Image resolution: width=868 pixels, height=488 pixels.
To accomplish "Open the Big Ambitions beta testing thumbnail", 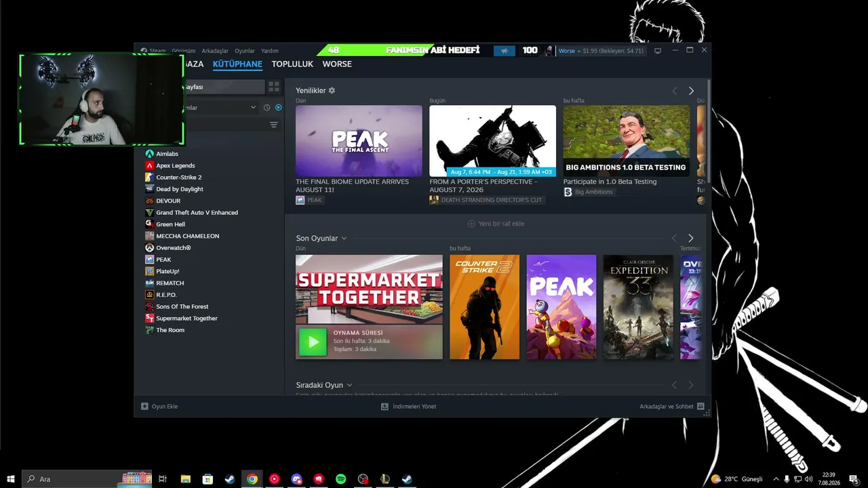I will point(627,141).
